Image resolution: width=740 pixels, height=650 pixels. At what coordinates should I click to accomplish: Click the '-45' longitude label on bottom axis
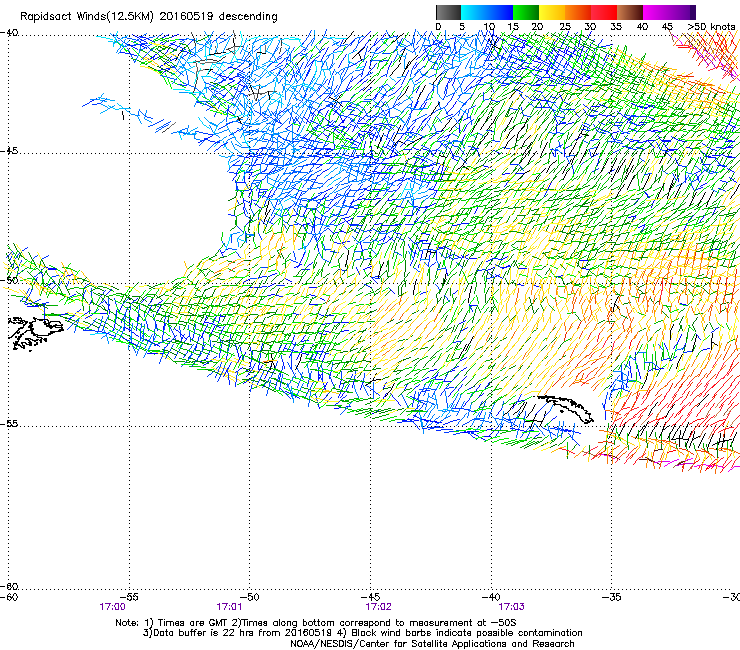tap(370, 597)
